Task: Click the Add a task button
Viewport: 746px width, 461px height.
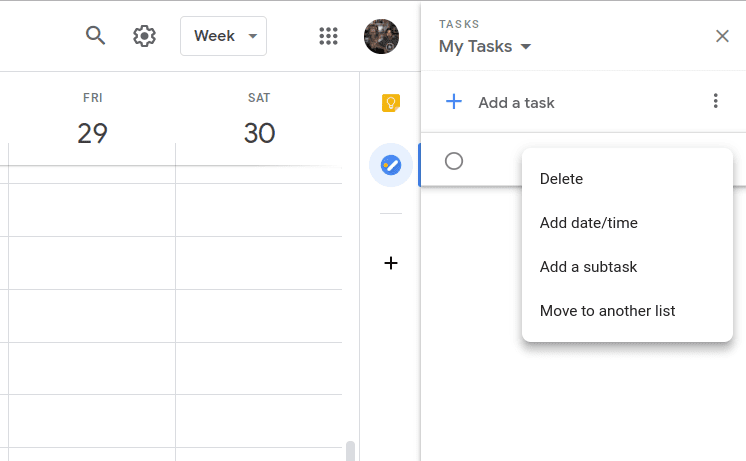Action: pyautogui.click(x=500, y=102)
